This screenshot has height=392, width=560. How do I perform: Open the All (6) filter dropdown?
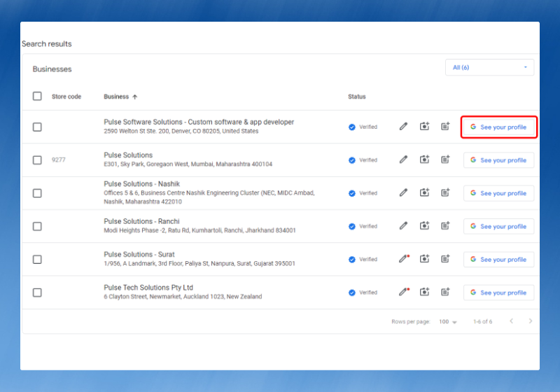[x=489, y=67]
